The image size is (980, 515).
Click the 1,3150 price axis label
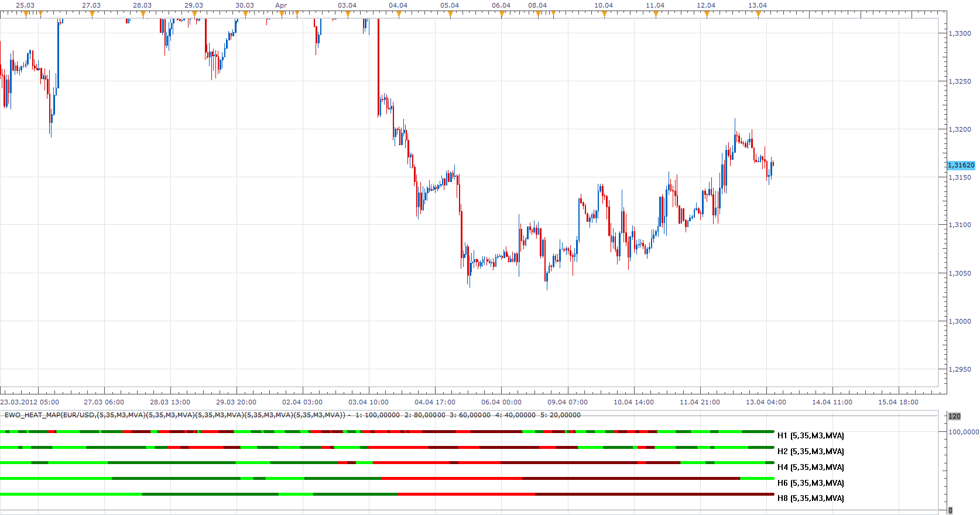pyautogui.click(x=960, y=177)
